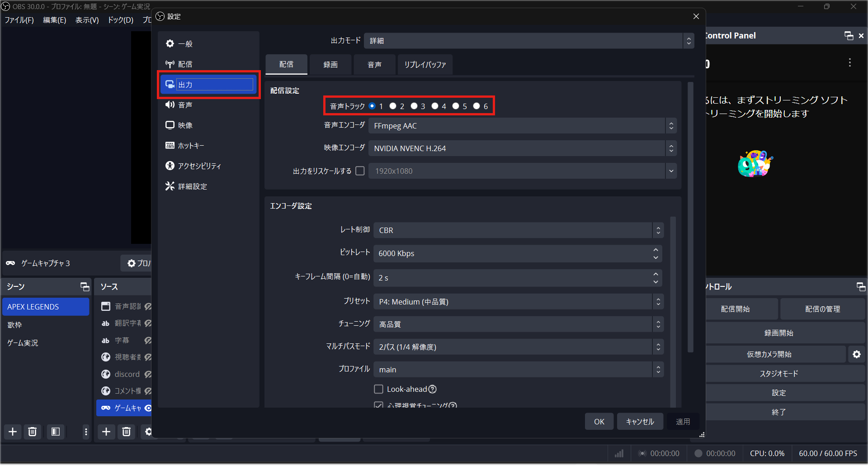This screenshot has width=868, height=466.
Task: Open virtual camera settings gear icon
Action: click(x=857, y=354)
